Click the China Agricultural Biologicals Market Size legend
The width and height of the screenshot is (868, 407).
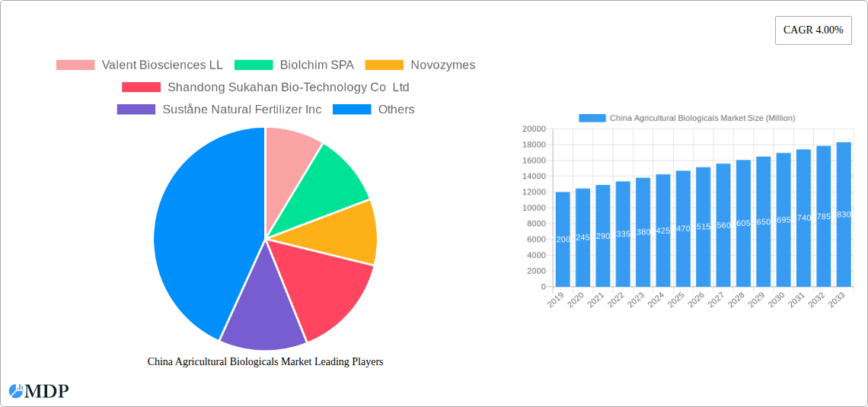point(687,118)
